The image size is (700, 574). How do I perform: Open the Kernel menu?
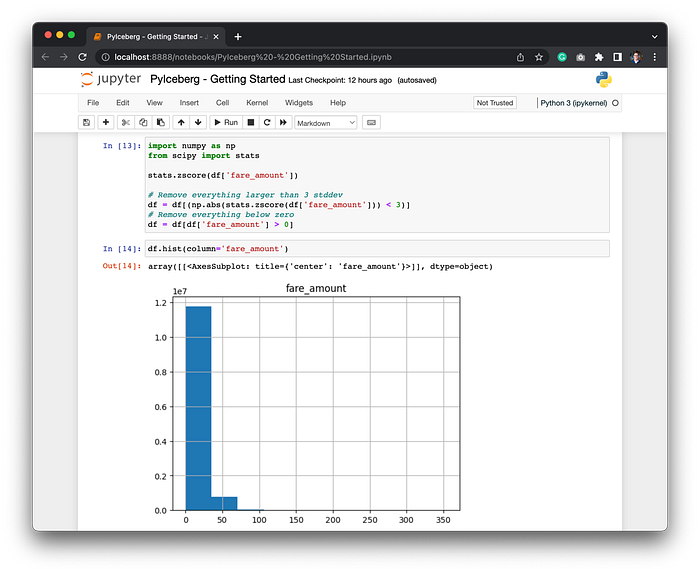click(257, 103)
